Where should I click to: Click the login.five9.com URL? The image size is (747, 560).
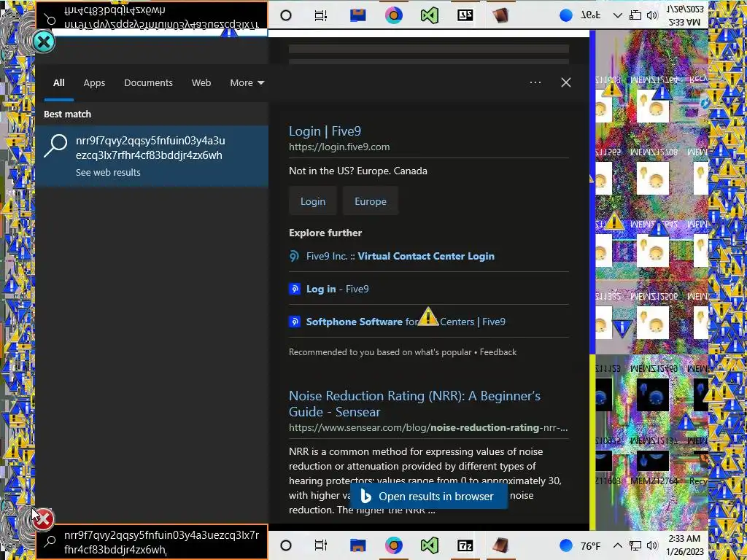tap(339, 147)
